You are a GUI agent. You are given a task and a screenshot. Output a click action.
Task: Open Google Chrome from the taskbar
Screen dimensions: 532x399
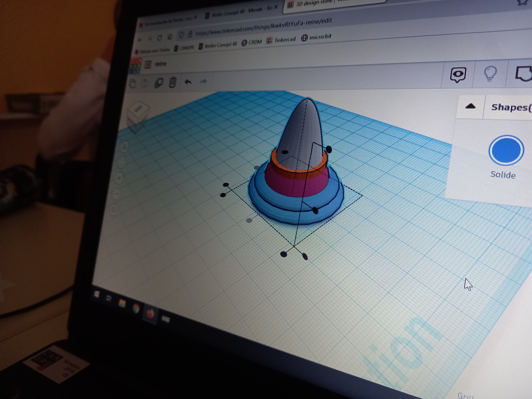click(x=136, y=309)
